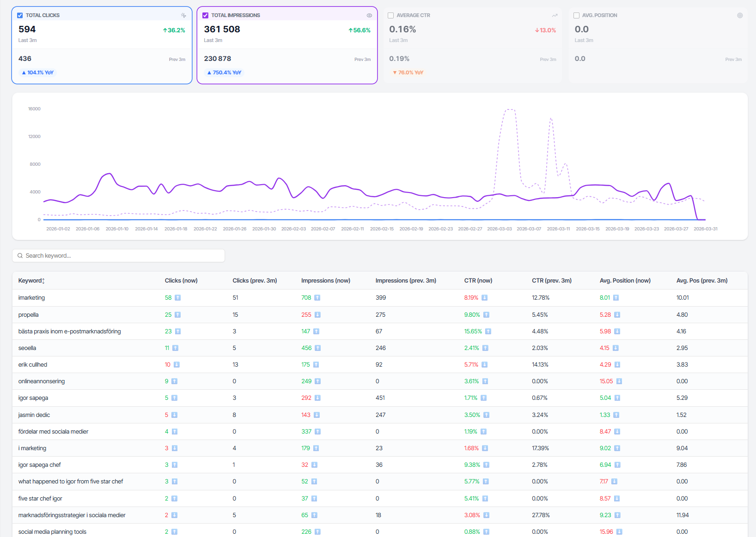The width and height of the screenshot is (756, 537).
Task: Click the down-arrow icon beside erik cullhed clicks
Action: click(177, 365)
